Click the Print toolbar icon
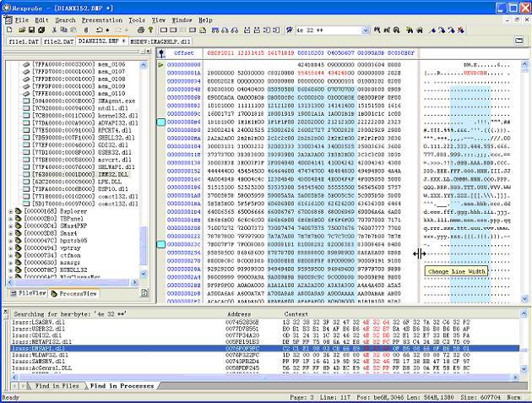 tap(141, 30)
